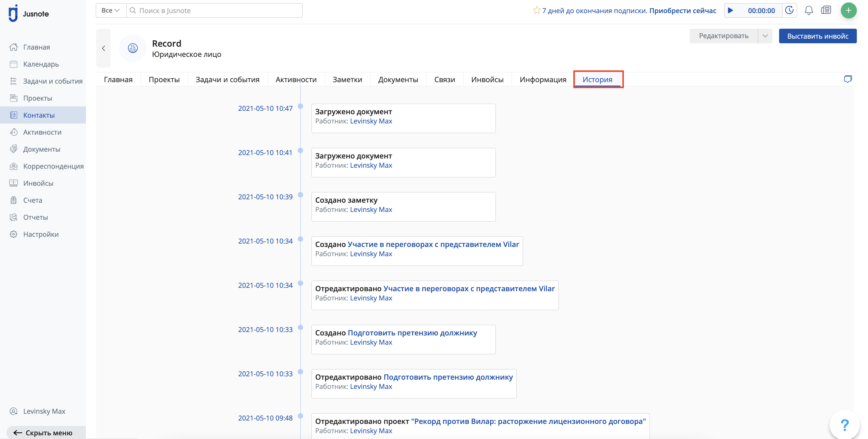Screen dimensions: 868x439
Task: Open comments chat icon near tabs
Action: click(848, 79)
